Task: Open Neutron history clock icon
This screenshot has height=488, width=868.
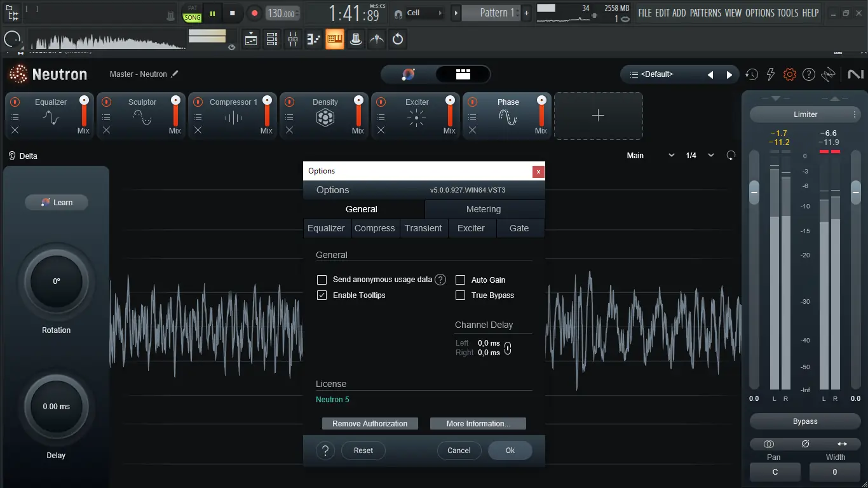Action: pos(752,74)
